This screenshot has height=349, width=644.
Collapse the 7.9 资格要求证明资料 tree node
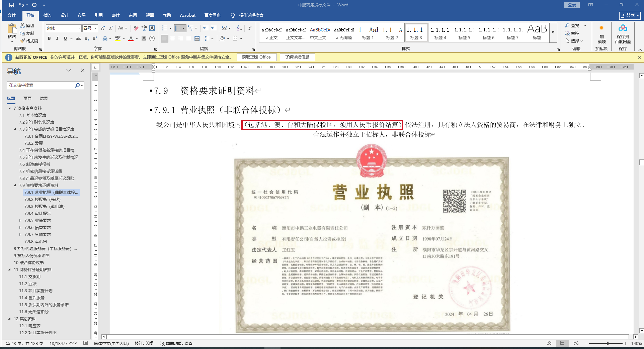click(x=15, y=185)
